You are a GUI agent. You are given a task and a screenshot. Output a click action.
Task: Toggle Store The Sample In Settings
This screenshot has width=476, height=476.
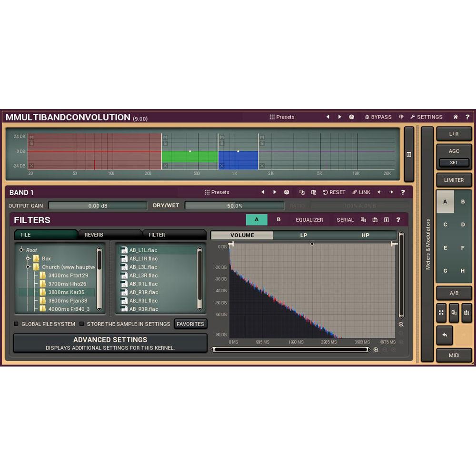click(x=82, y=324)
